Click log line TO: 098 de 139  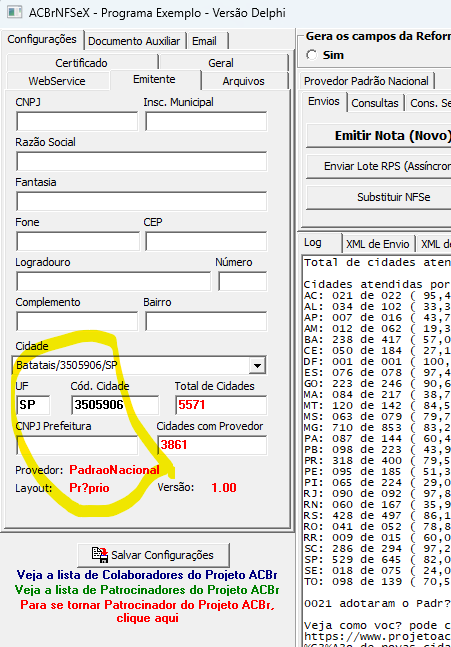click(377, 582)
